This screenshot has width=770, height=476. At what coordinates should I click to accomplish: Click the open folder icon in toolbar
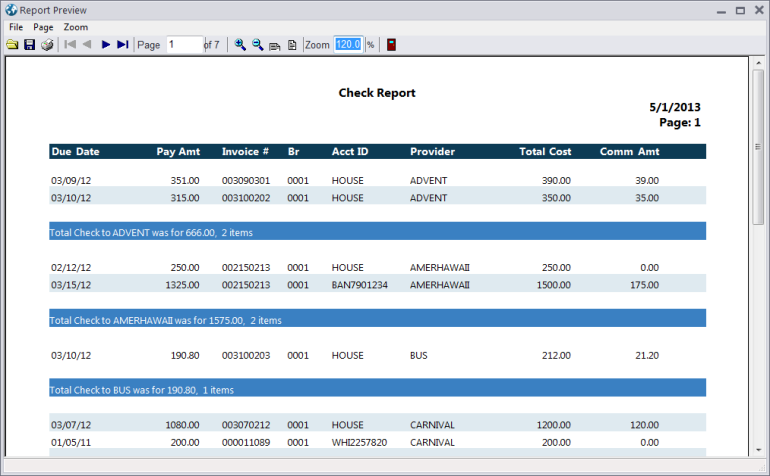12,45
